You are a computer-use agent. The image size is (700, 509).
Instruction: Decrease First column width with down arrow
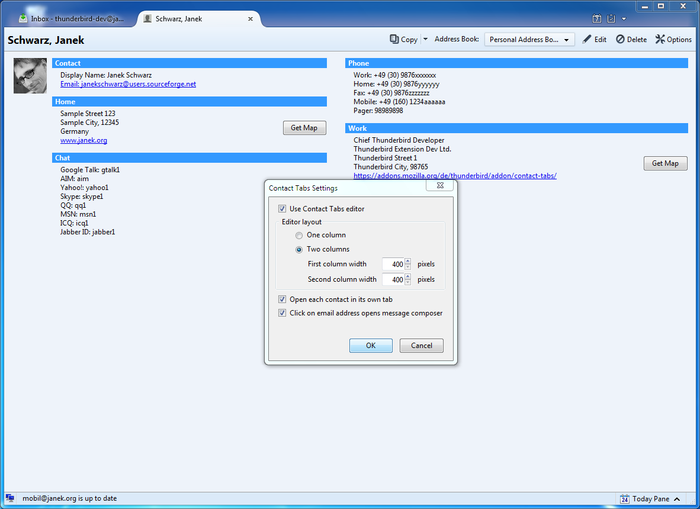(408, 267)
